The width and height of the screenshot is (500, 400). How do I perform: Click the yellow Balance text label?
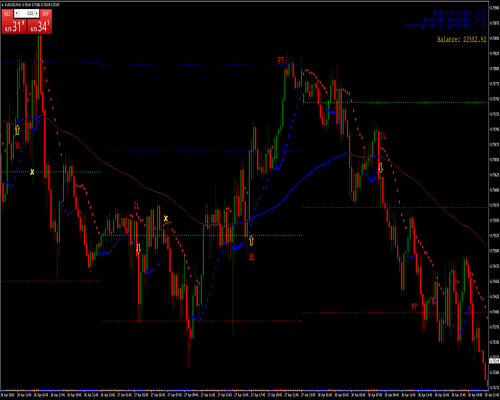[462, 39]
